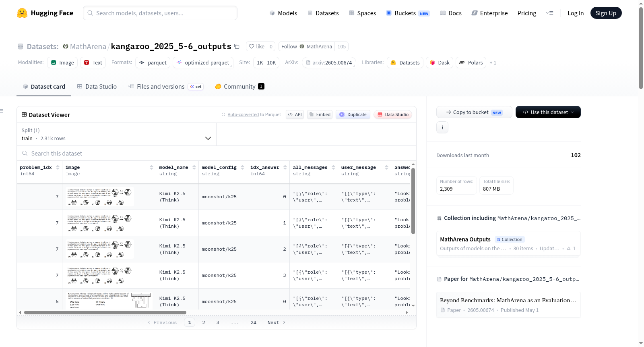
Task: Click Copy to bucket button
Action: (x=474, y=112)
